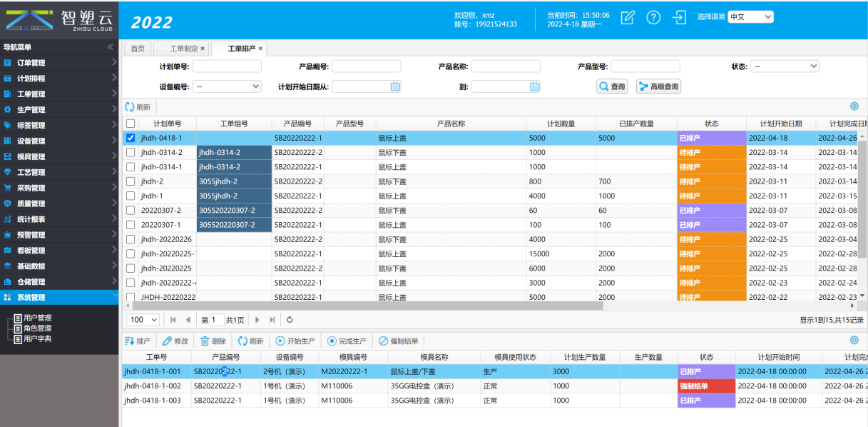Viewport: 868px width, 427px height.
Task: Check the 20220307-1 row checkbox
Action: point(131,224)
